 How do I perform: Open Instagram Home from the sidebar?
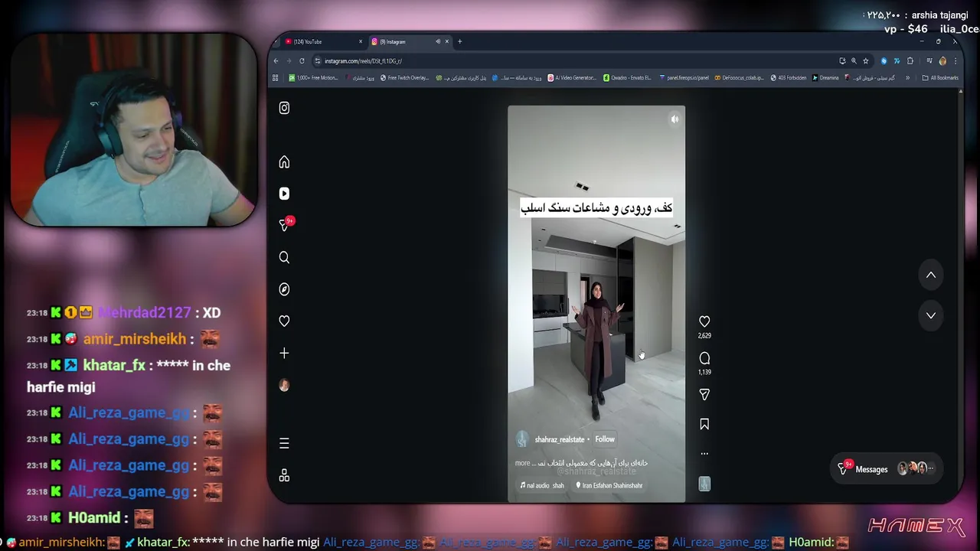coord(284,162)
